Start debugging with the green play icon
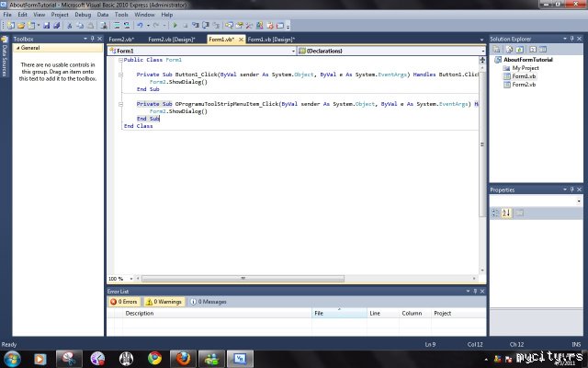 (x=175, y=26)
